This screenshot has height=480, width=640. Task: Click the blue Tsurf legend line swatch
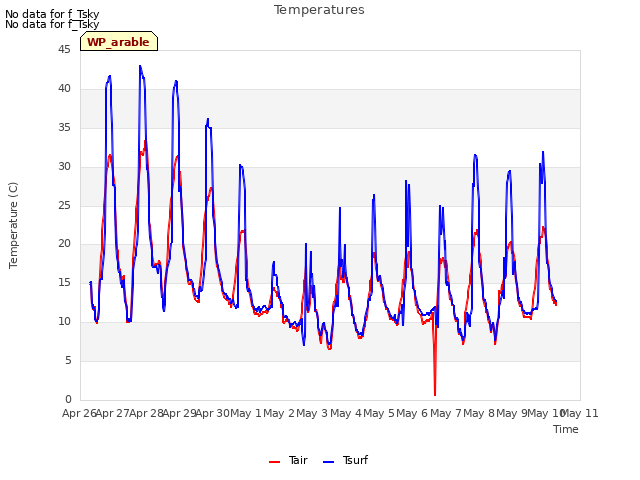(329, 462)
